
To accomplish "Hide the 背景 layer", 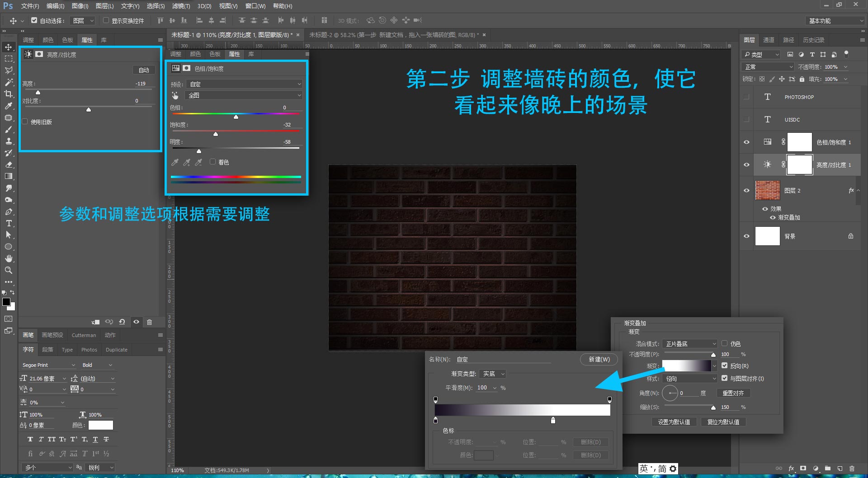I will (x=746, y=236).
